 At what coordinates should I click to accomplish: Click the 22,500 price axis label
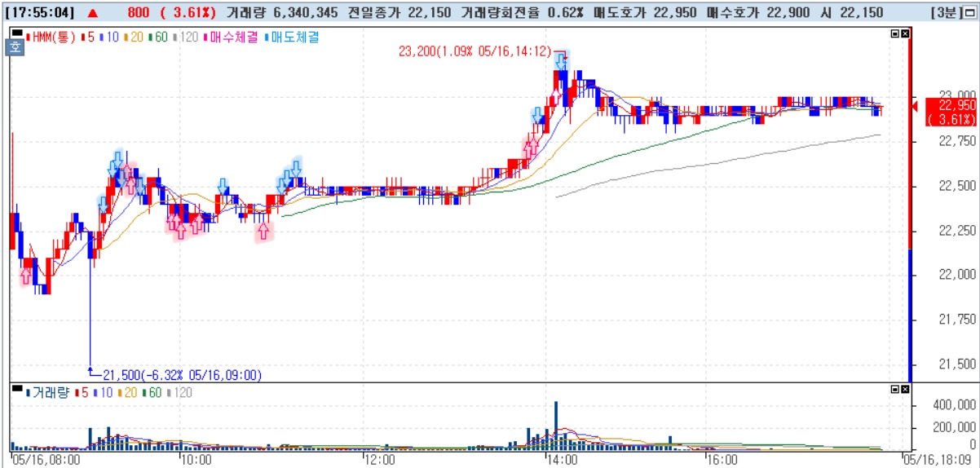(x=956, y=186)
